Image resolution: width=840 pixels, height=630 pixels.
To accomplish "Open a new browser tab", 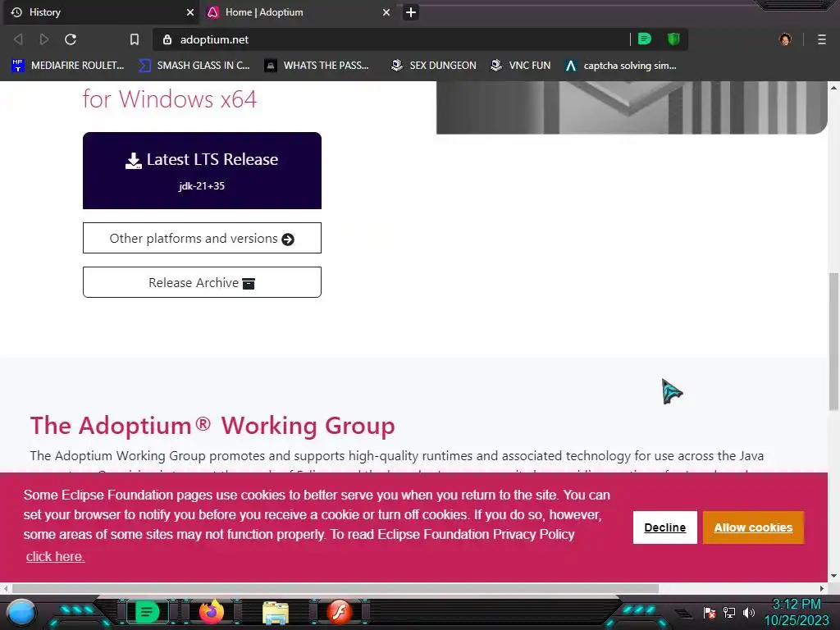I will [411, 12].
